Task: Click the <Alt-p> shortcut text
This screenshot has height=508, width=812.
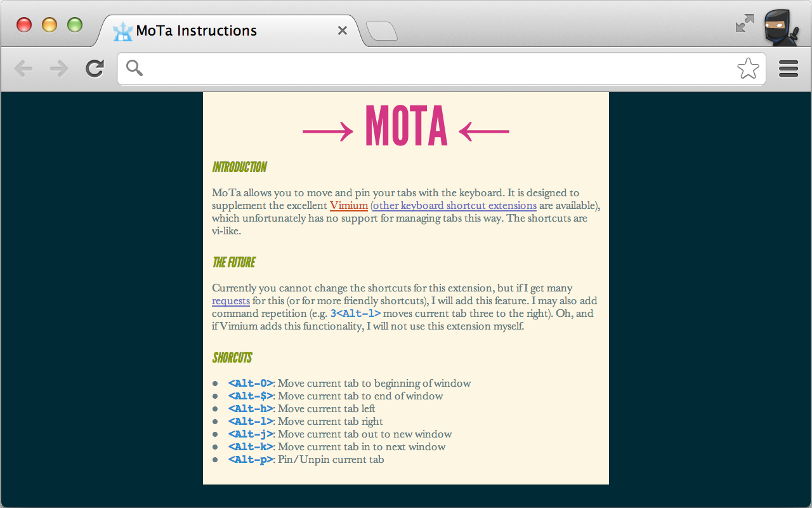Action: pos(251,460)
